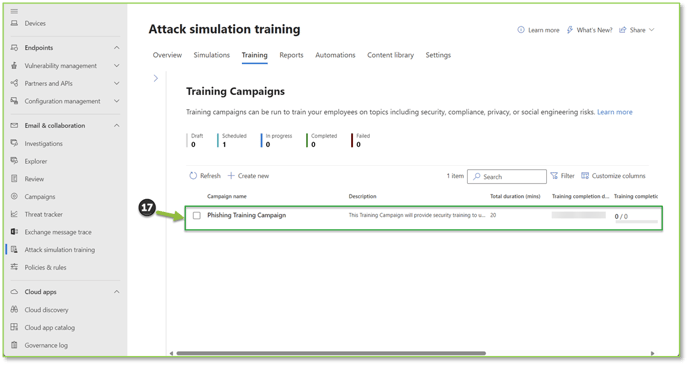This screenshot has width=688, height=365.
Task: Click the Explorer sidebar icon
Action: click(x=14, y=161)
